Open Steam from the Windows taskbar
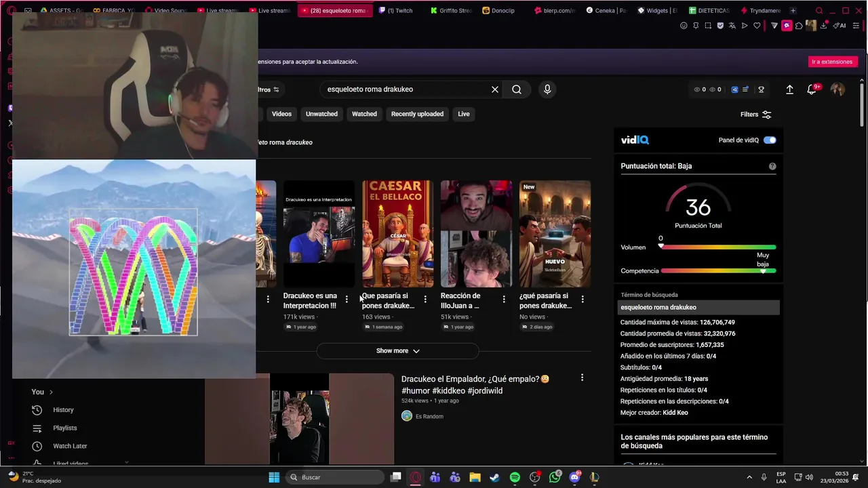868x488 pixels. coord(494,477)
